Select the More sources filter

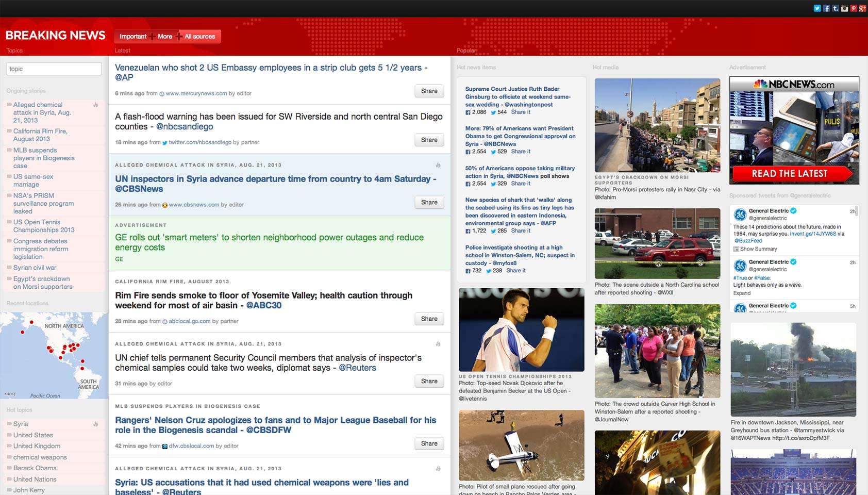coord(165,37)
